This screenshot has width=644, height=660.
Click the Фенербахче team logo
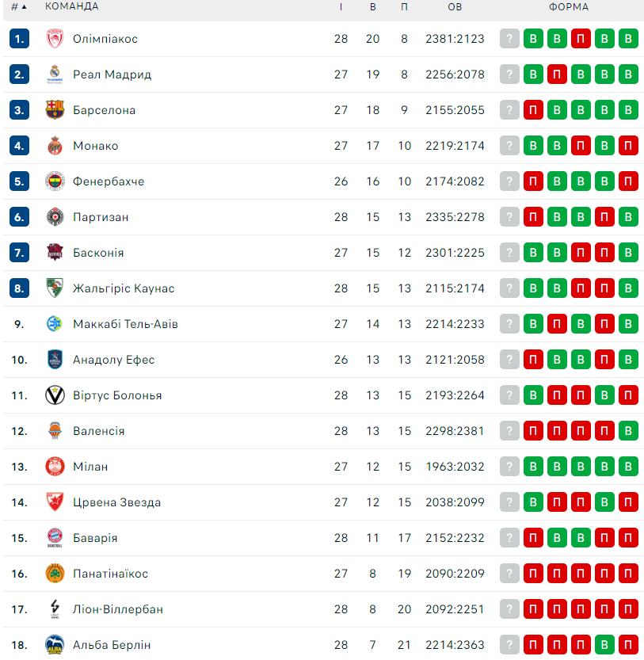click(55, 181)
